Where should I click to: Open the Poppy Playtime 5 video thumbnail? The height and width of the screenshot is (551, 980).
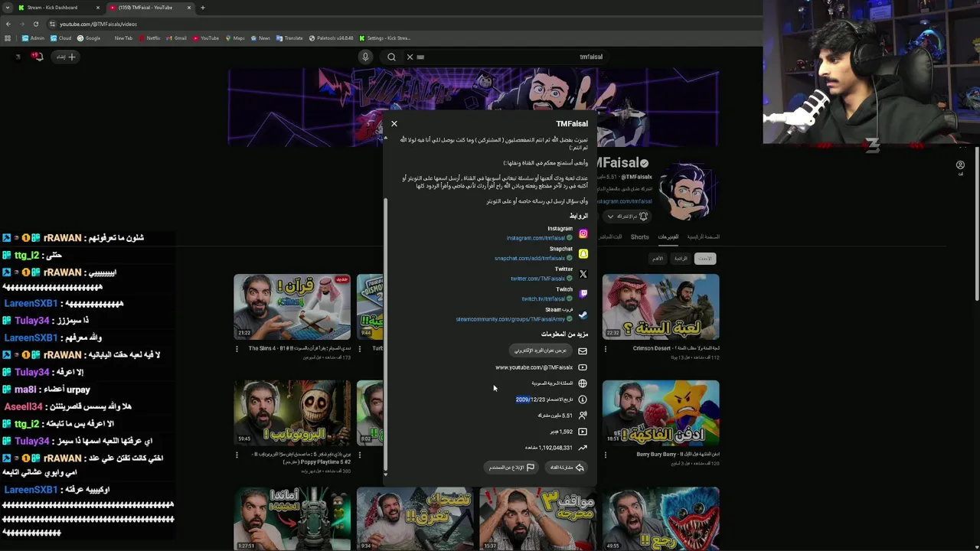click(292, 412)
